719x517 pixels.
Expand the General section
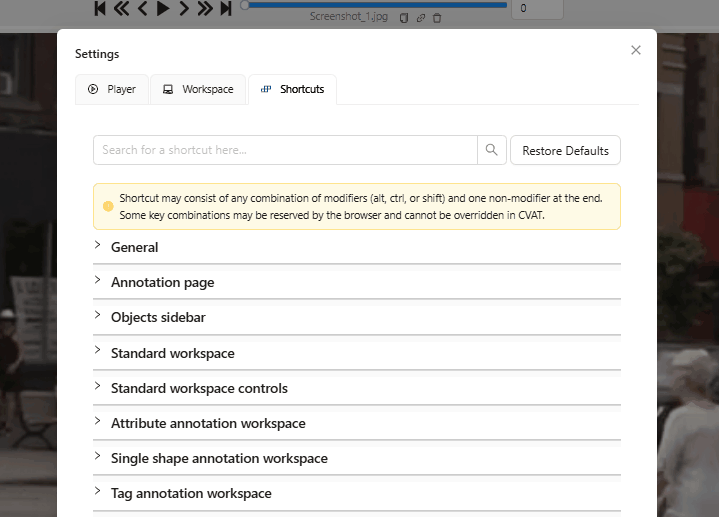(357, 247)
